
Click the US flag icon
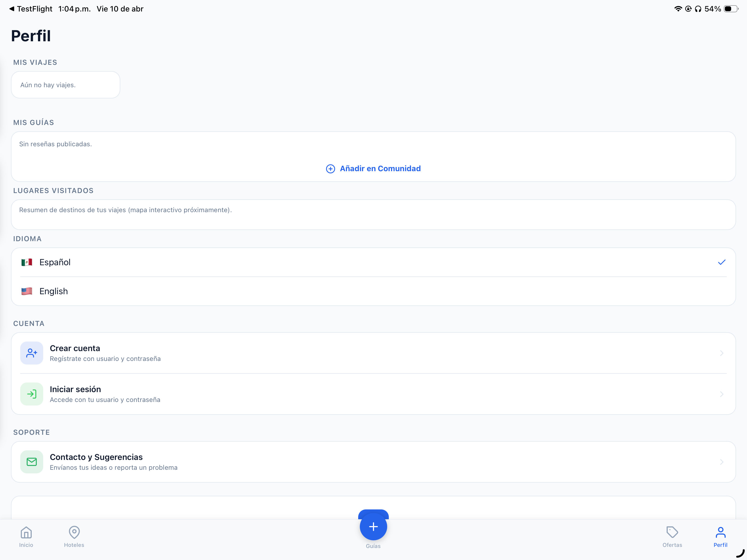(27, 291)
